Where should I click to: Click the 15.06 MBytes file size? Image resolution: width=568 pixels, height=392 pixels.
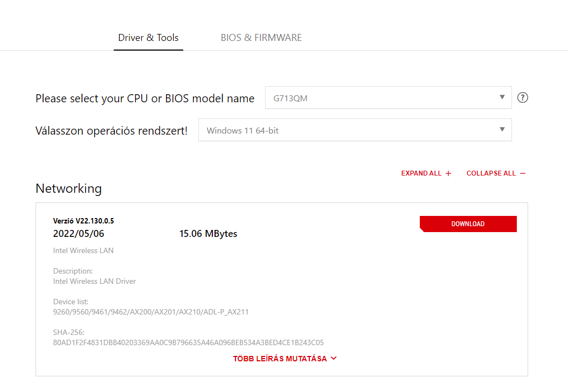coord(209,234)
